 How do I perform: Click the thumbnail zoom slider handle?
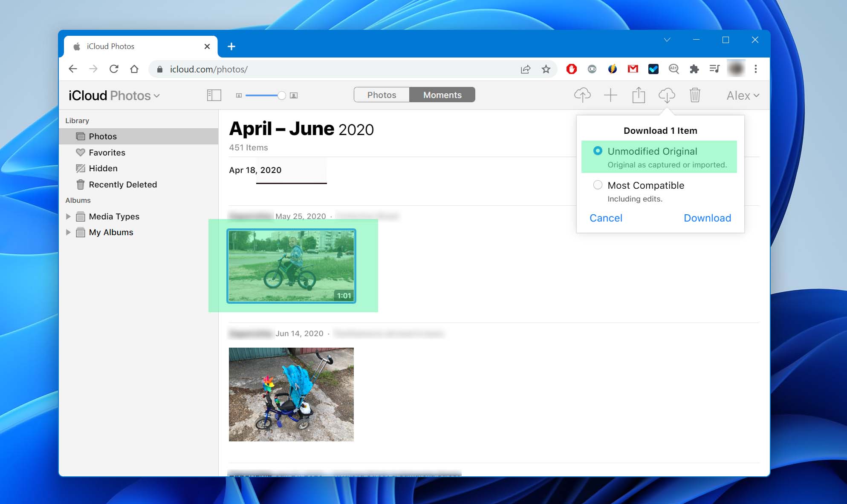tap(281, 95)
